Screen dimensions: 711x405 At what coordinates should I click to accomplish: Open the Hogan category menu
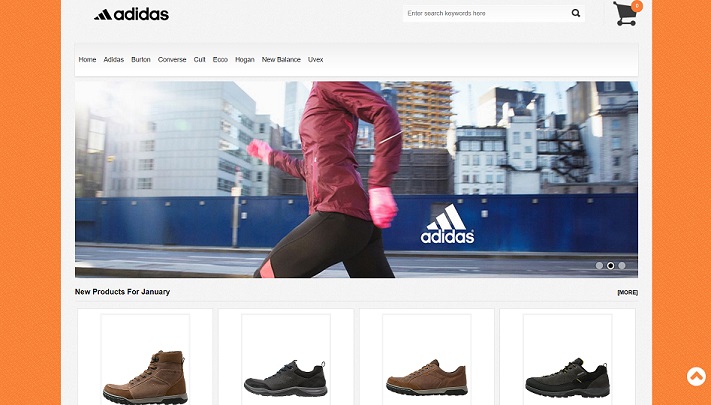pyautogui.click(x=244, y=59)
